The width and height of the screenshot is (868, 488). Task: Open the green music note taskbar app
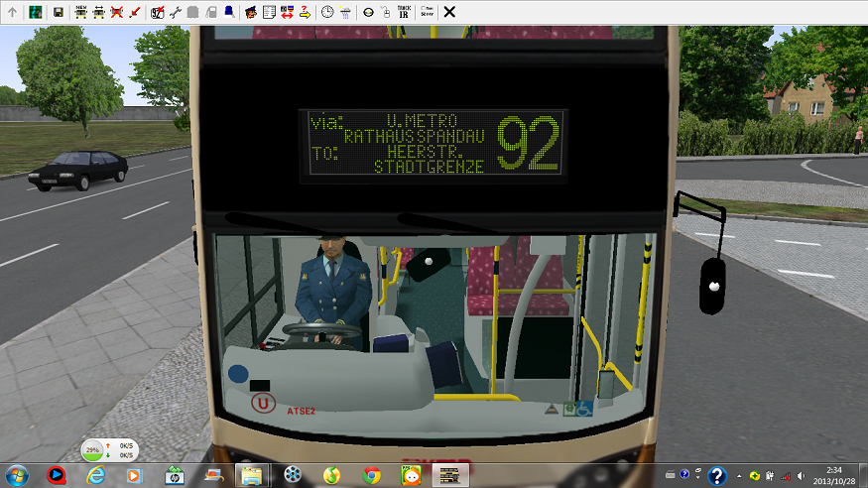331,475
